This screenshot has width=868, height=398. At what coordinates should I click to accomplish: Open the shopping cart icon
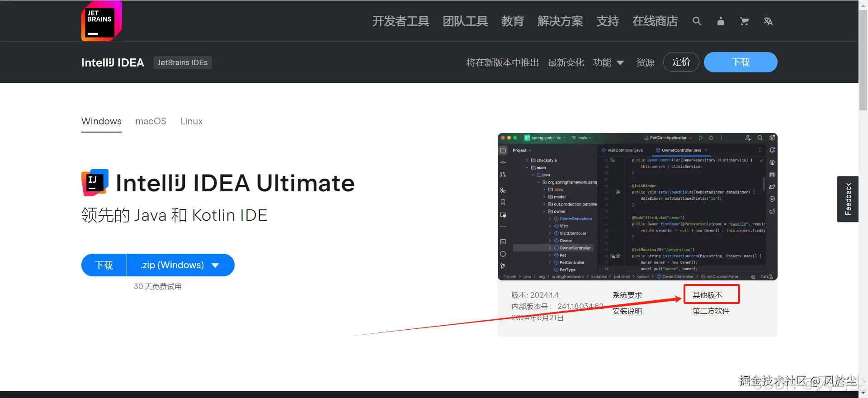744,21
